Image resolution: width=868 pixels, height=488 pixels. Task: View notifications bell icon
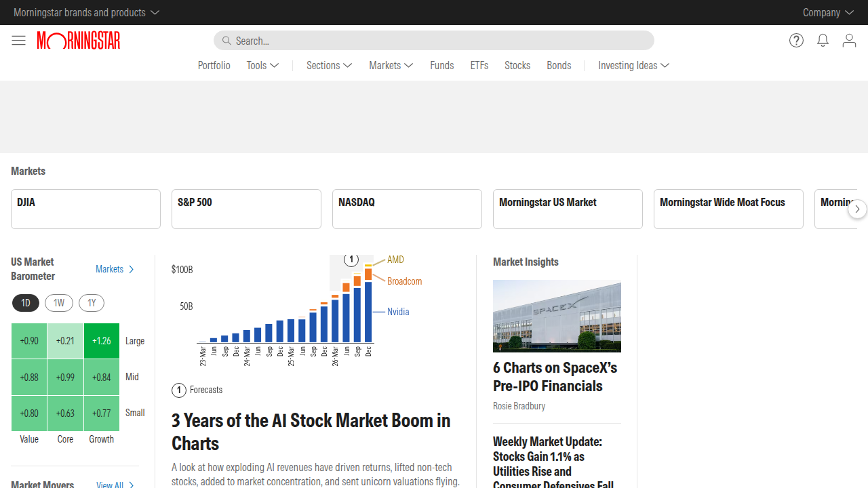click(823, 41)
